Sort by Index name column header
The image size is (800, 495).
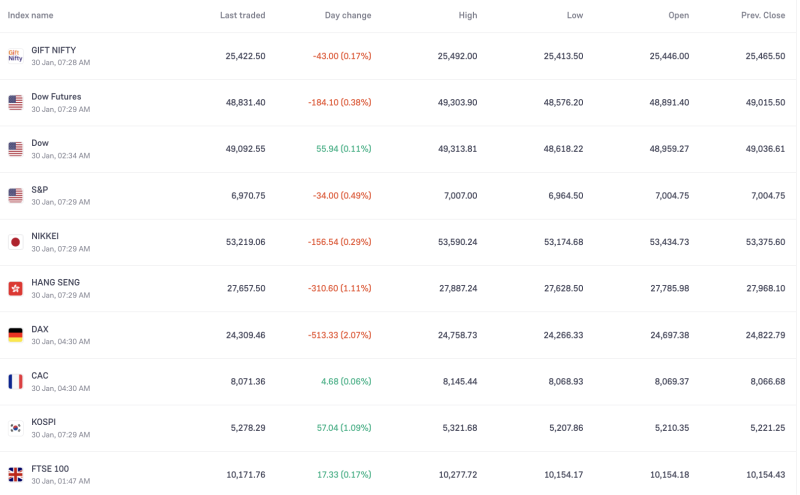coord(30,15)
